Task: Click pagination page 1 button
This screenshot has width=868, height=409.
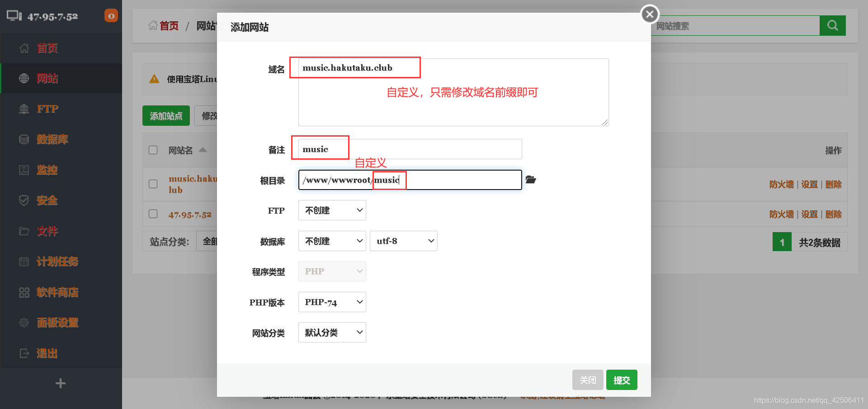Action: [782, 242]
